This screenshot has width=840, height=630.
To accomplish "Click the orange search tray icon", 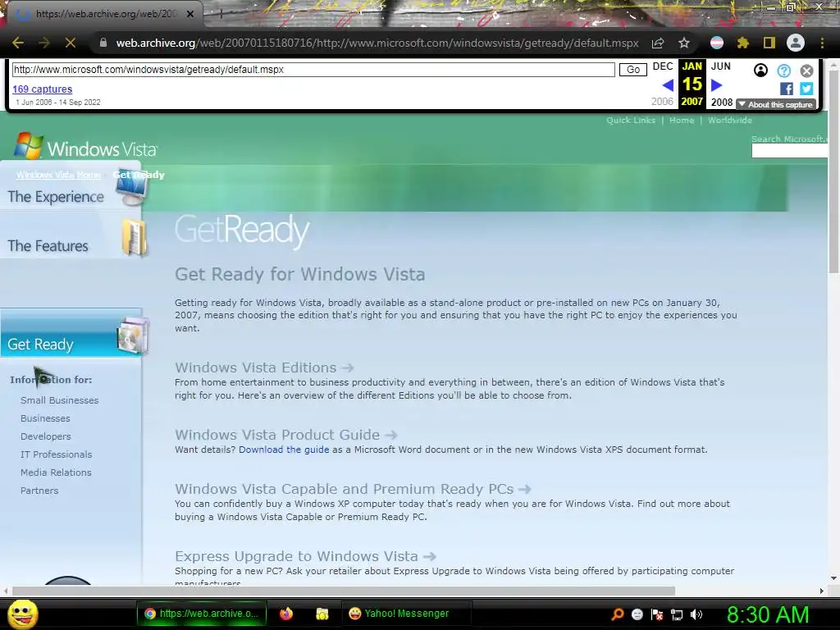I will click(x=617, y=614).
